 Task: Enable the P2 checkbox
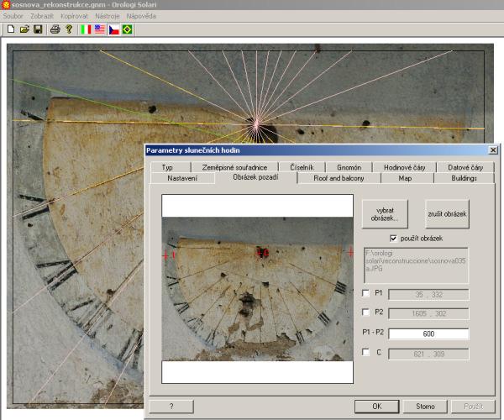[x=365, y=312]
